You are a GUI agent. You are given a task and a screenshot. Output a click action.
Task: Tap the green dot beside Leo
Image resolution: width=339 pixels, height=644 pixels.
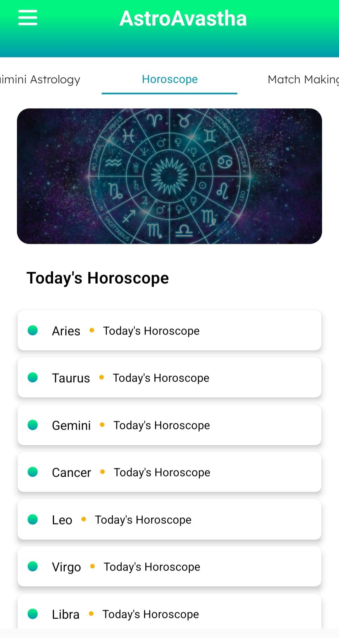33,519
